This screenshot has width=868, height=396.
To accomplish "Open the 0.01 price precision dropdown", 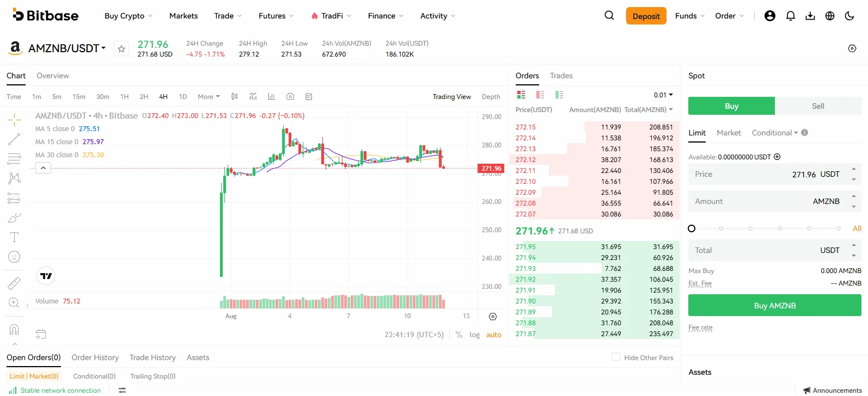I will (663, 95).
